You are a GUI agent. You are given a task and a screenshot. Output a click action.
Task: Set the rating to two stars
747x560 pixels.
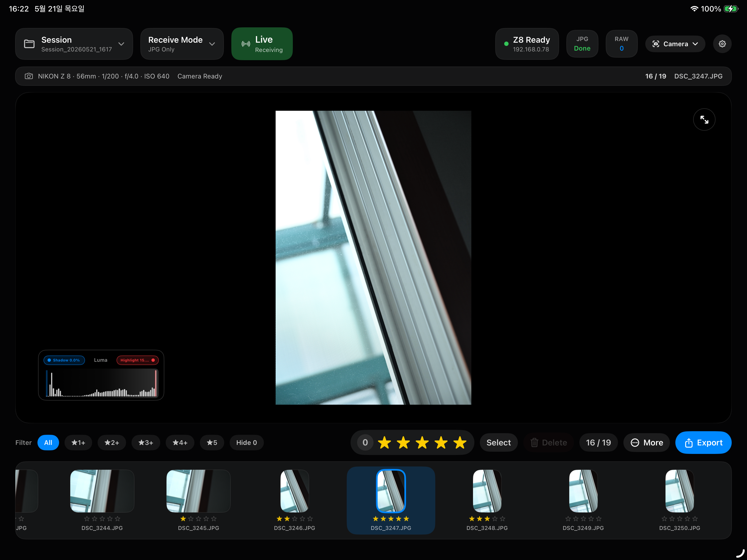pos(403,442)
